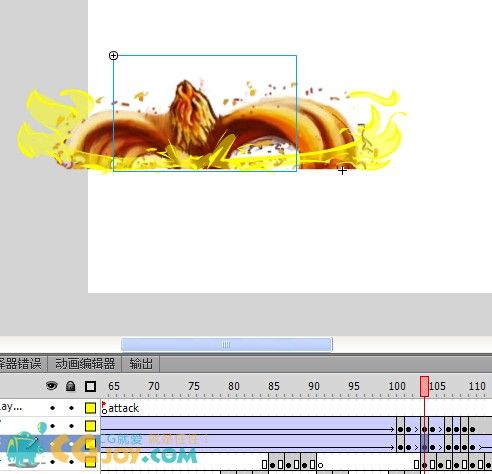Click the black crosshair marker near the phoenix wing
The height and width of the screenshot is (474, 492).
point(342,171)
